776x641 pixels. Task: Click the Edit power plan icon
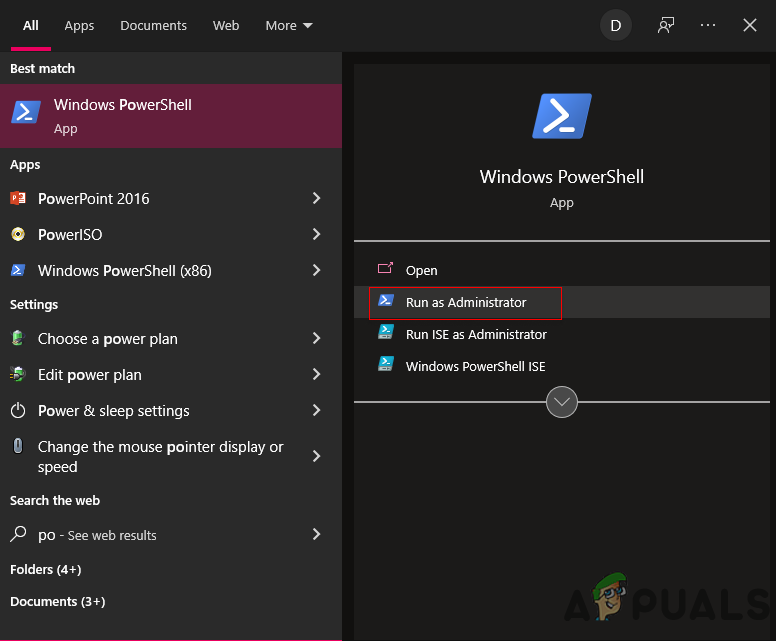pyautogui.click(x=18, y=375)
